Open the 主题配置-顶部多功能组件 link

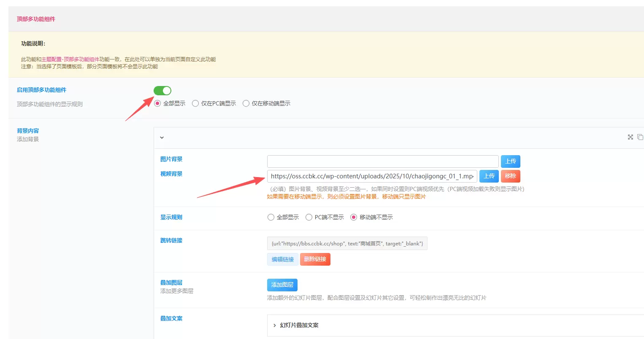point(70,59)
